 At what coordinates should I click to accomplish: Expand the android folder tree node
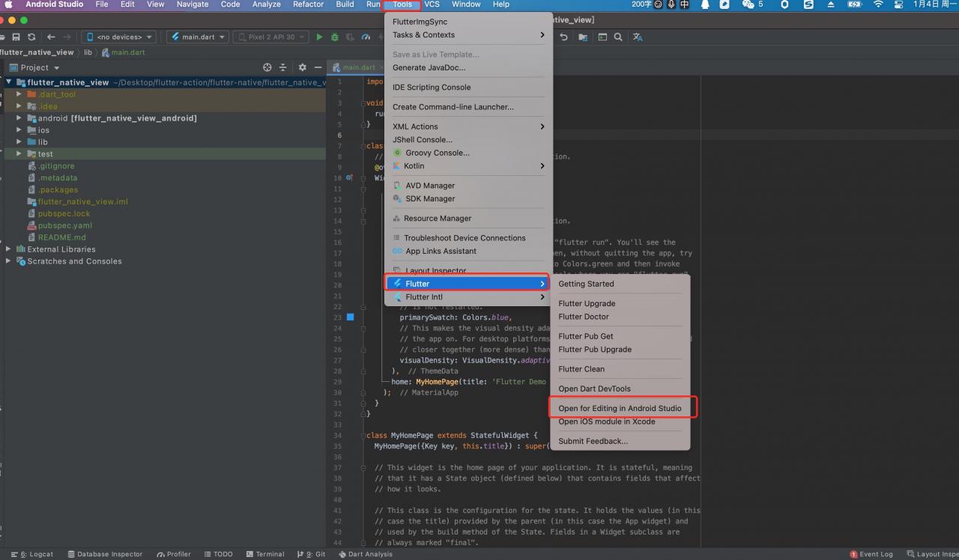pyautogui.click(x=19, y=118)
